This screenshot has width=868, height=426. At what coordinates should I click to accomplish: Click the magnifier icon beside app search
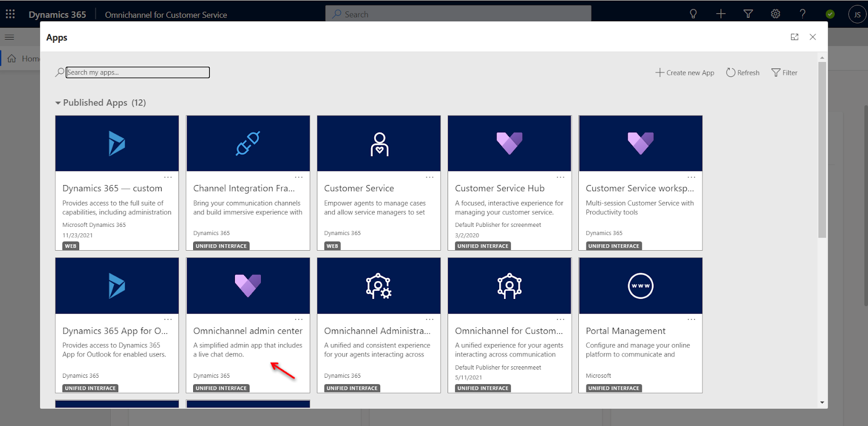coord(60,72)
